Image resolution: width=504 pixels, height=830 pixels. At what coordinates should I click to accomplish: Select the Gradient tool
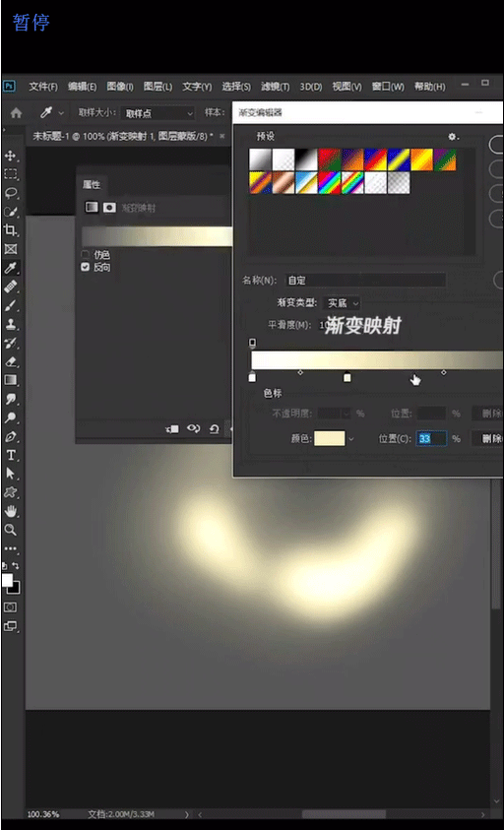[x=10, y=380]
